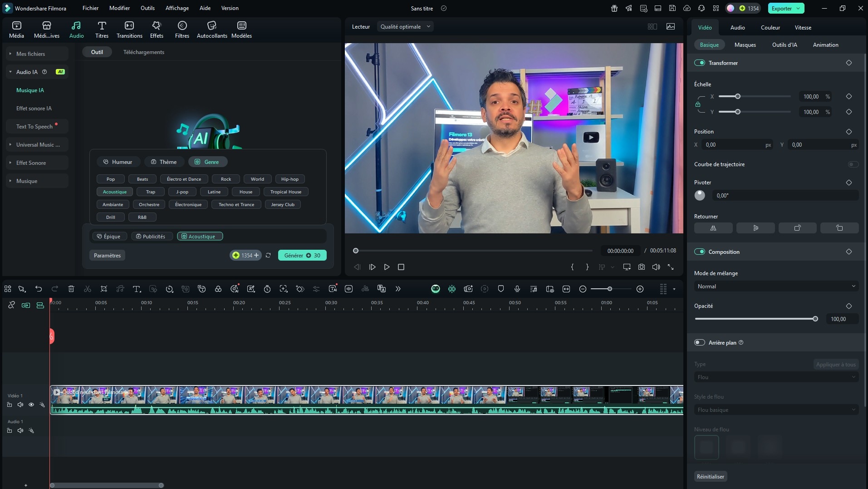Image resolution: width=868 pixels, height=489 pixels.
Task: Click the Générer button
Action: [302, 255]
